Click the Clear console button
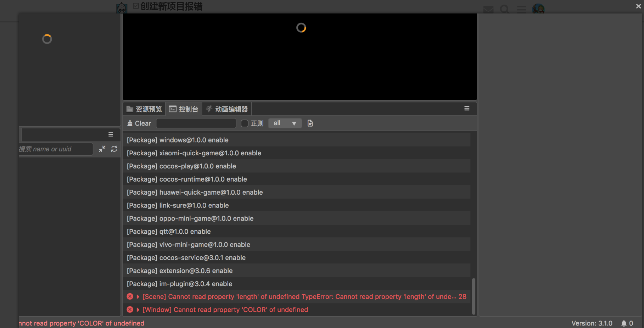 coord(139,123)
